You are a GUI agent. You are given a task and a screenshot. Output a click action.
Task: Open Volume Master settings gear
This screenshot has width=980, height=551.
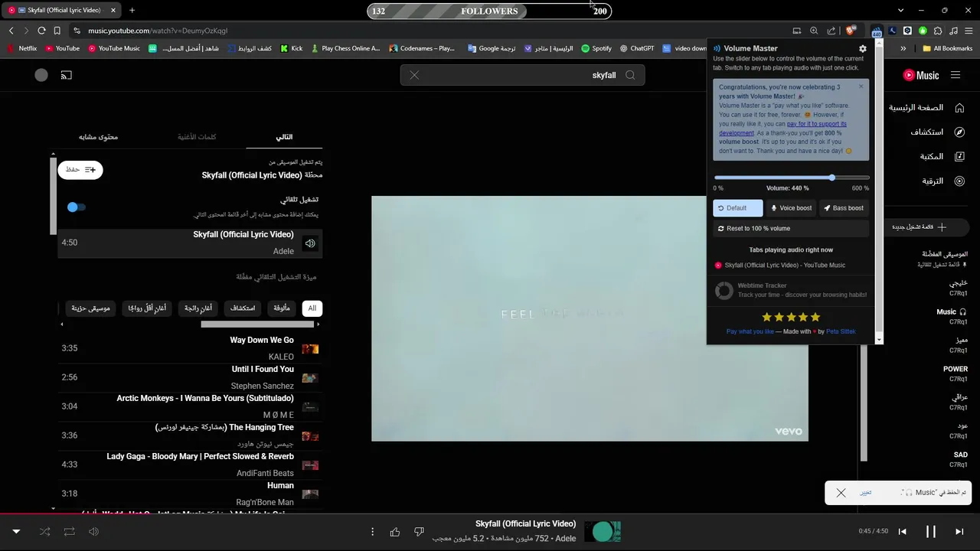coord(863,48)
